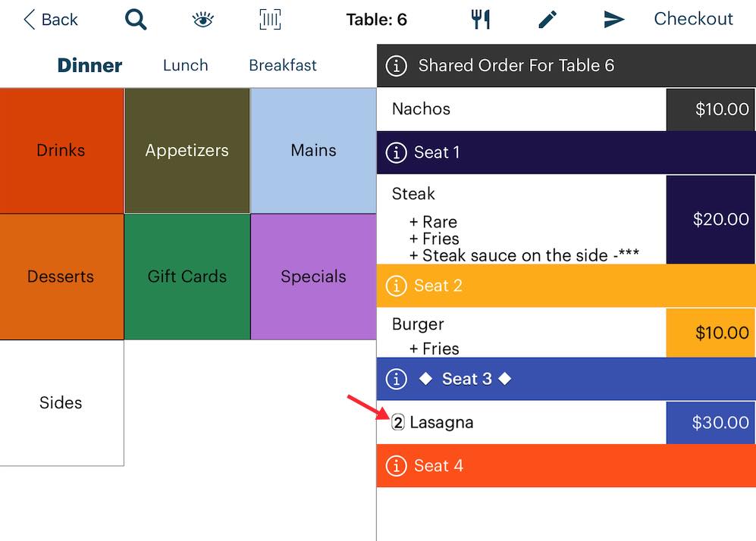
Task: Click the Steak $20.00 price box
Action: [x=711, y=220]
